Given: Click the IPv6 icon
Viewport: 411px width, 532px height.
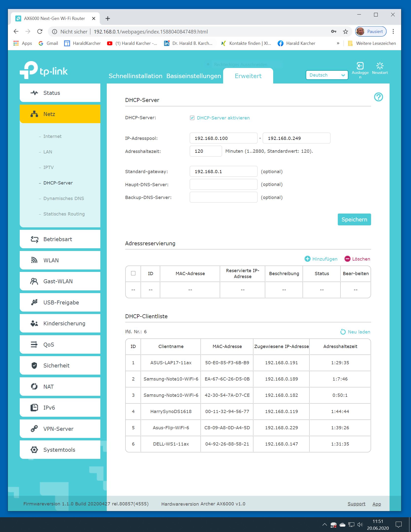Looking at the screenshot, I should (34, 408).
